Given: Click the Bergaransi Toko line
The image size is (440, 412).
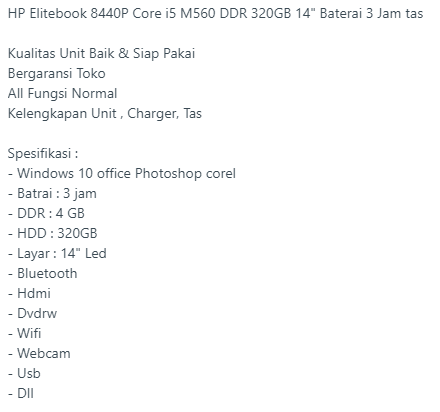Looking at the screenshot, I should [x=56, y=74].
